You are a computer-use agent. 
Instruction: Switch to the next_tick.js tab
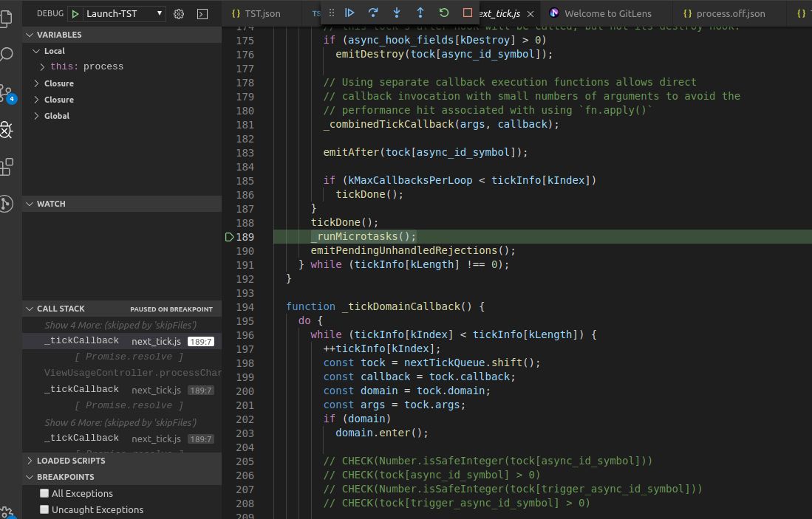pos(499,14)
